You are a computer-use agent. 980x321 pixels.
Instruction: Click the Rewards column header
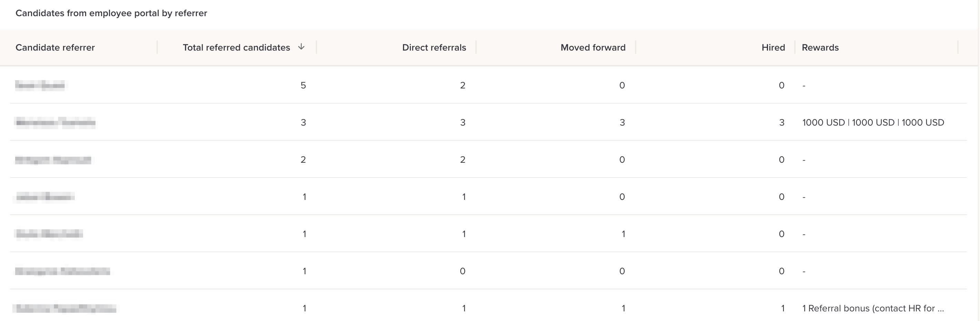(820, 47)
